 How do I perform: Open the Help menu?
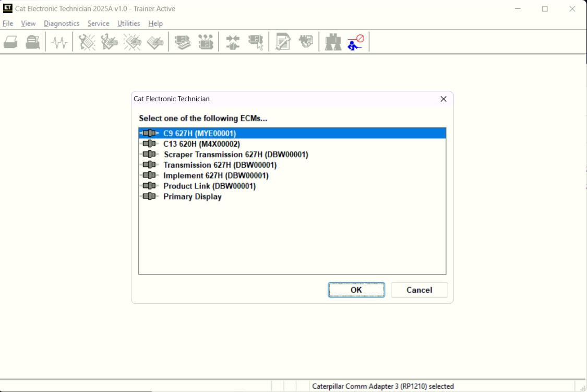click(x=155, y=23)
